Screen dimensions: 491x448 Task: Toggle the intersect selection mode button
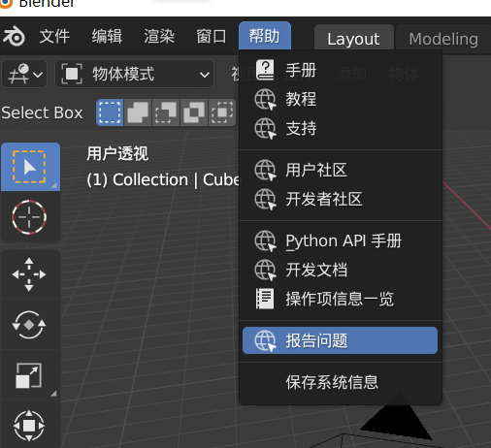pyautogui.click(x=222, y=112)
